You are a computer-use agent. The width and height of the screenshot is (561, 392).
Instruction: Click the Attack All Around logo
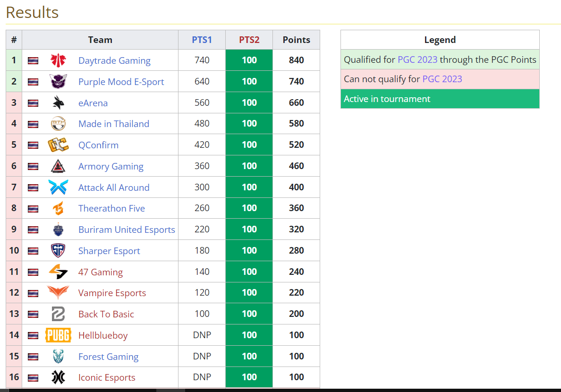coord(58,187)
